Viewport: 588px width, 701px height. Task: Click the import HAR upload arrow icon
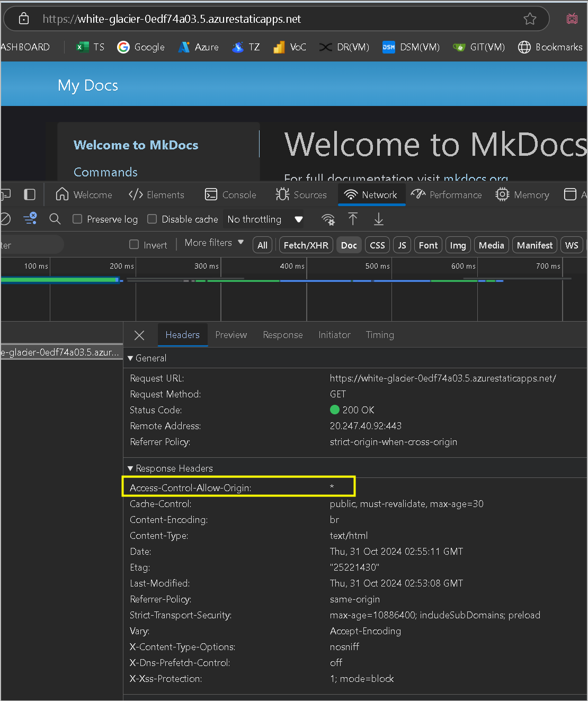point(353,219)
